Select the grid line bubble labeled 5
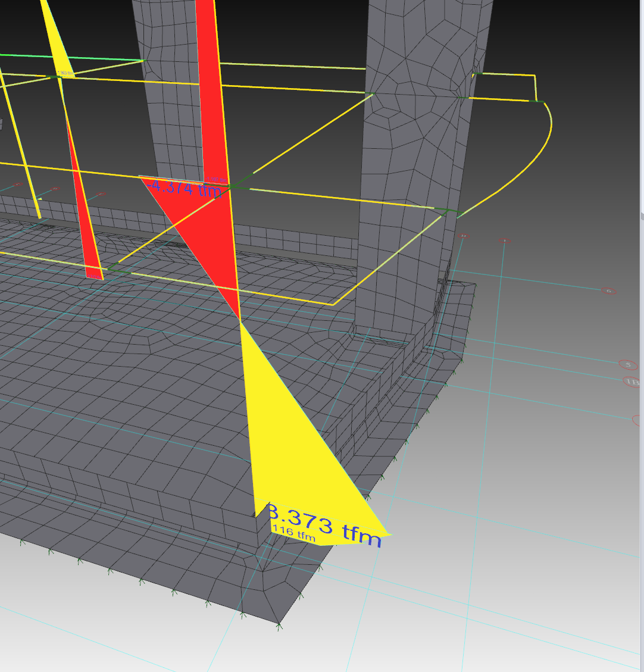Image resolution: width=644 pixels, height=672 pixels. coord(628,365)
